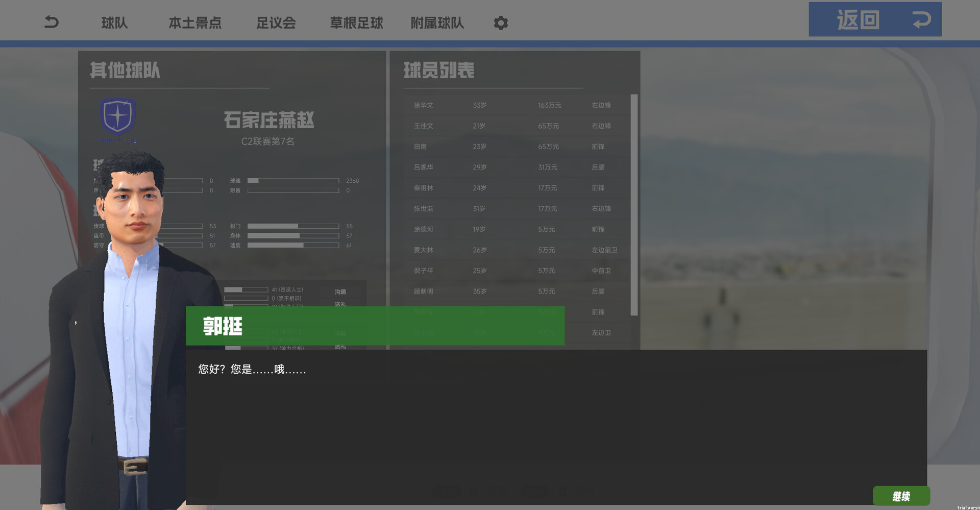Click the dialogue text 您好? 您是……哦……
The width and height of the screenshot is (980, 510).
coord(251,369)
